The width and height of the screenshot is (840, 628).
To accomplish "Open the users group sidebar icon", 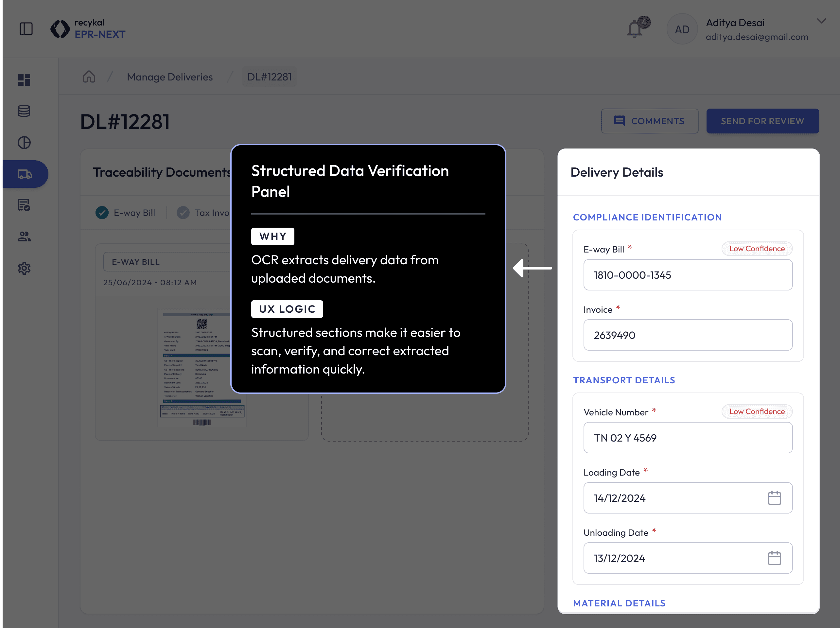I will (x=24, y=236).
